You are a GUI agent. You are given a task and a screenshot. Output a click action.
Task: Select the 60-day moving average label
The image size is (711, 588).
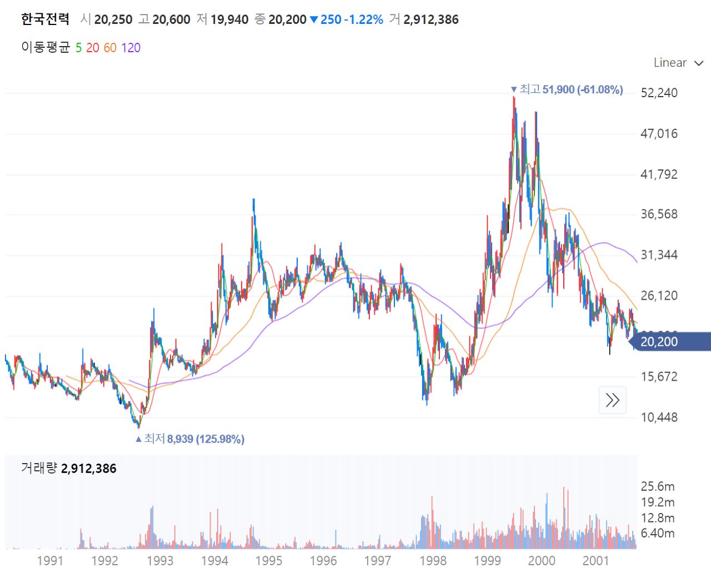[110, 48]
